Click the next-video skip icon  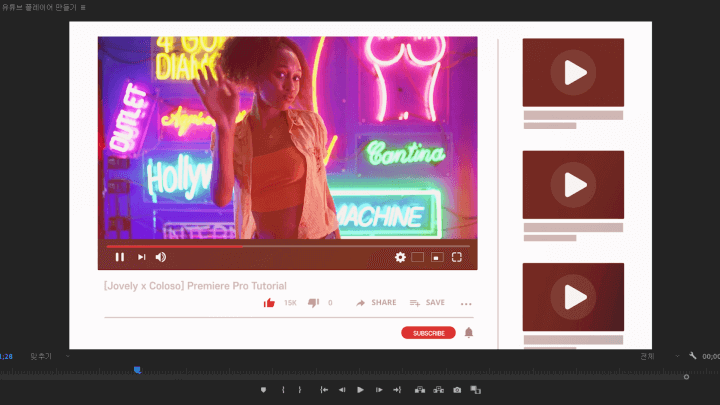(x=141, y=257)
